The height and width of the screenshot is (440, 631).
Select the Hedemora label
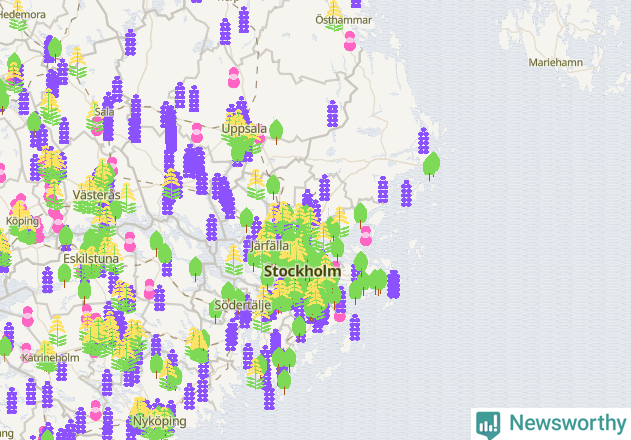coord(22,15)
